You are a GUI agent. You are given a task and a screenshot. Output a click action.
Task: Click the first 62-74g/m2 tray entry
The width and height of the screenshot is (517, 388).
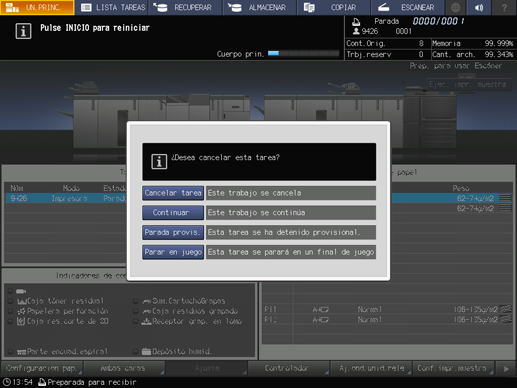(x=475, y=198)
